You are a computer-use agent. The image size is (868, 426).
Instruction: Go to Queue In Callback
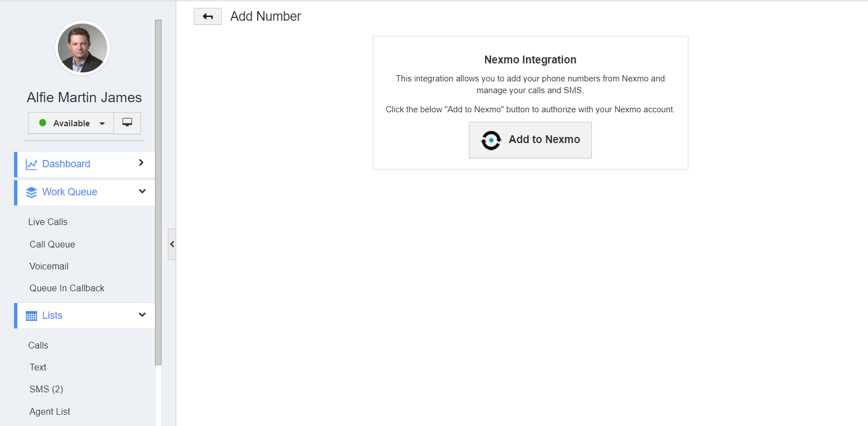coord(67,288)
